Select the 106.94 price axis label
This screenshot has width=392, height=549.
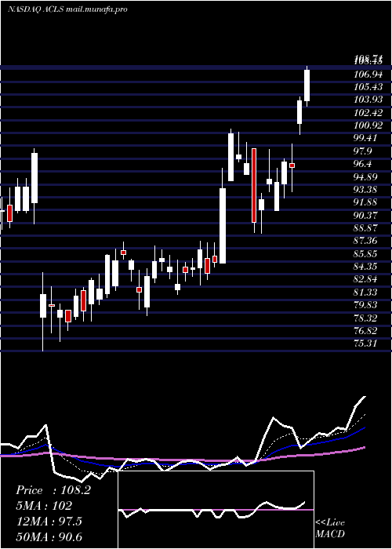pos(368,75)
